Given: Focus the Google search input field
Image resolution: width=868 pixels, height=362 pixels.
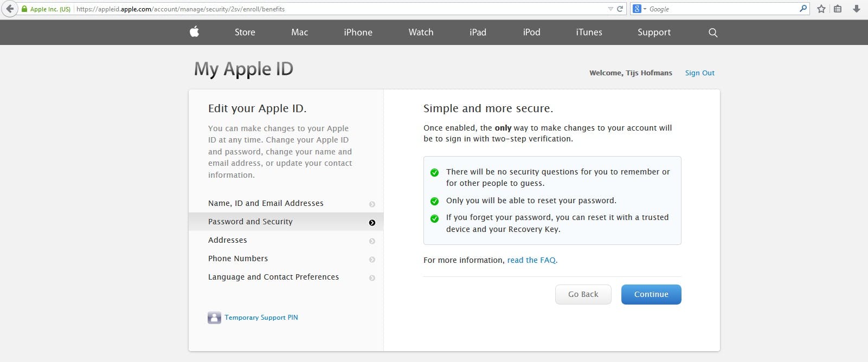Looking at the screenshot, I should [721, 9].
